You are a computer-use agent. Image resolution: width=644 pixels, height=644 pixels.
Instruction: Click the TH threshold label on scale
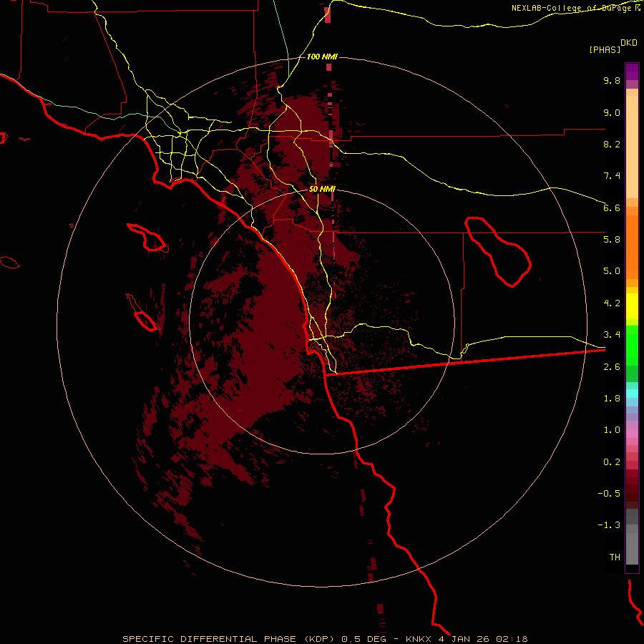[x=615, y=557]
